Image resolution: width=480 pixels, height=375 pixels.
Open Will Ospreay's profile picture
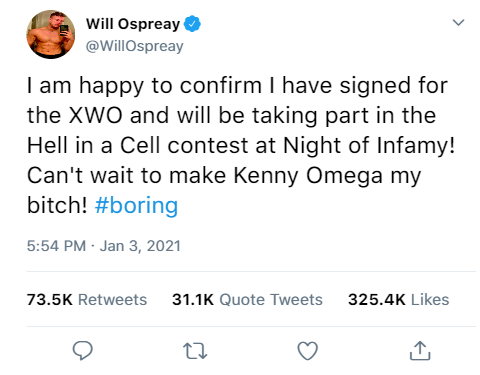point(51,34)
